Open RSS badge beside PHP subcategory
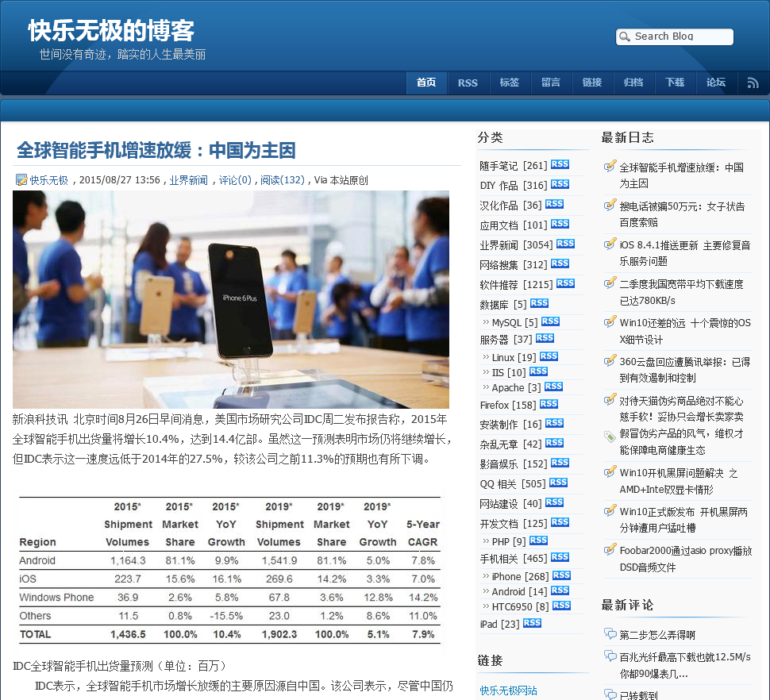The width and height of the screenshot is (770, 700). (538, 540)
